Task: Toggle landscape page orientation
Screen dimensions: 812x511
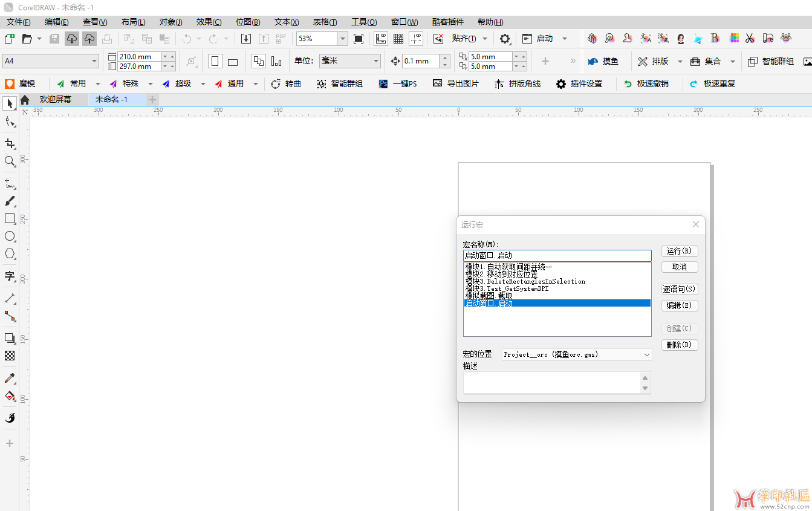Action: [x=233, y=62]
